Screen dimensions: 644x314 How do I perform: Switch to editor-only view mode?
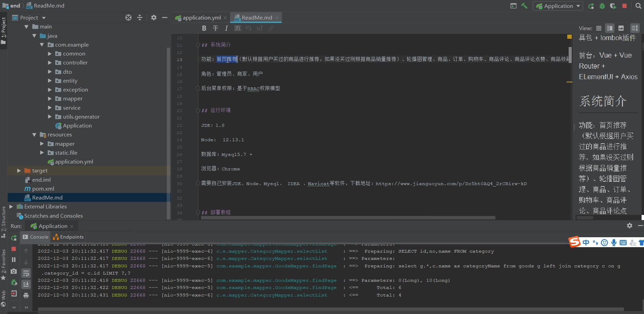[598, 28]
